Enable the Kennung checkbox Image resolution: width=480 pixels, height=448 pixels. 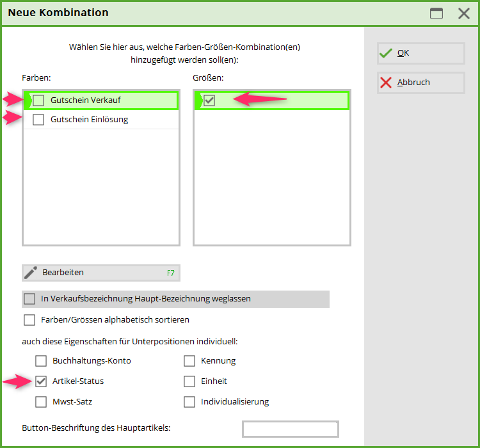pos(189,361)
